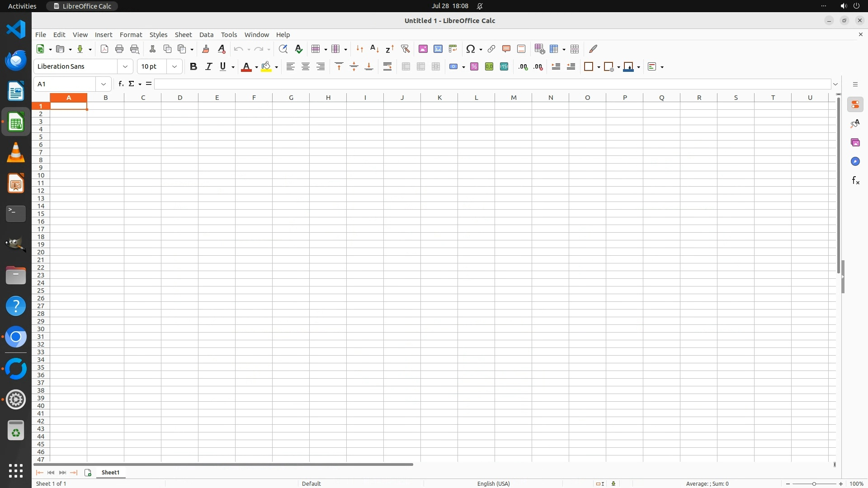Viewport: 868px width, 488px height.
Task: Select the Sheet1 tab
Action: [x=110, y=472]
